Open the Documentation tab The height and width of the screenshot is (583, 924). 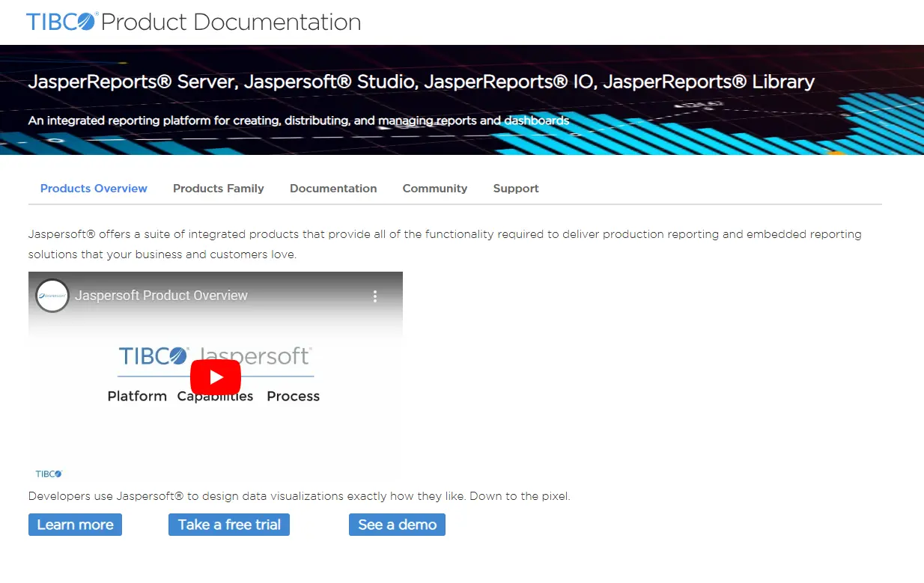333,189
